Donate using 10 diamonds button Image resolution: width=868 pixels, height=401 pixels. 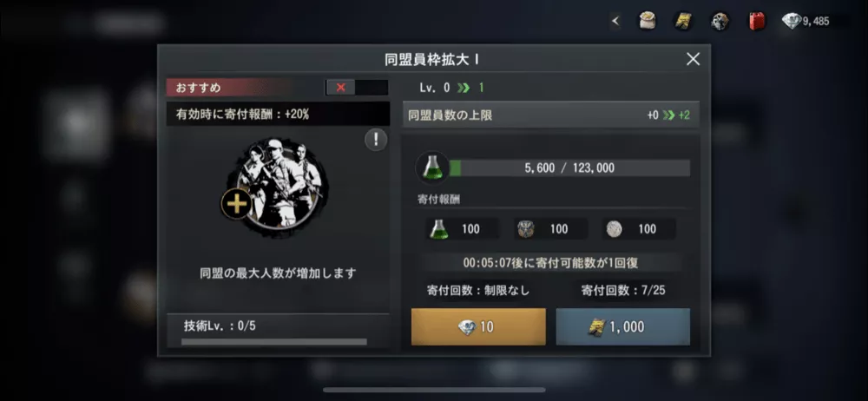pos(478,326)
